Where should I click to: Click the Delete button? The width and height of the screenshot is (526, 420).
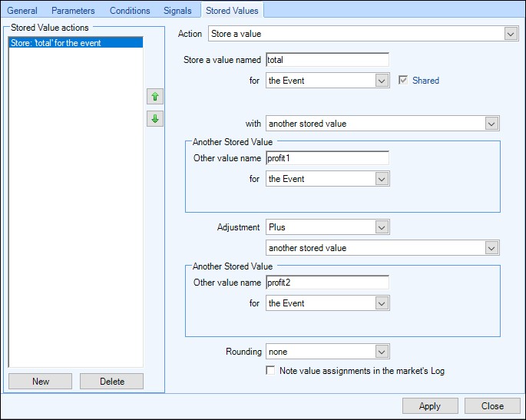pos(111,382)
